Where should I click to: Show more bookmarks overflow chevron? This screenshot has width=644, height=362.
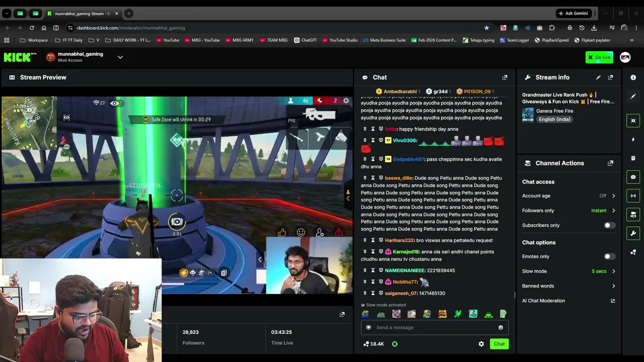631,40
